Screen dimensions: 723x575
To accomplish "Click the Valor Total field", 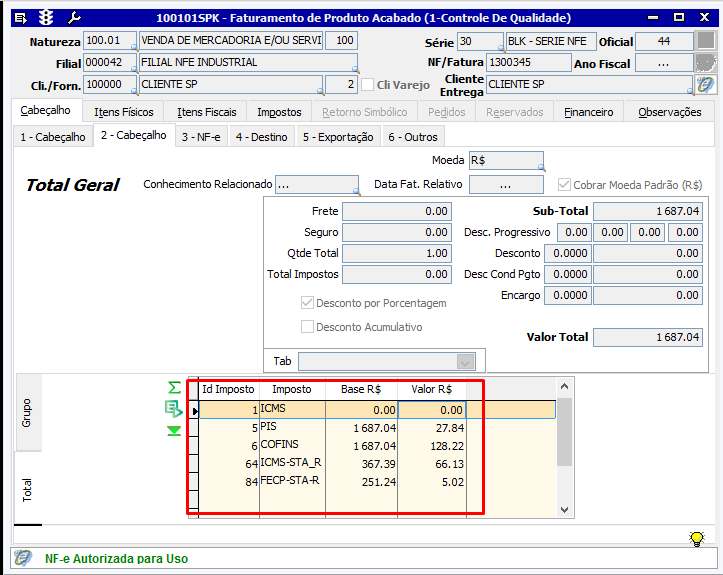I will (x=648, y=337).
